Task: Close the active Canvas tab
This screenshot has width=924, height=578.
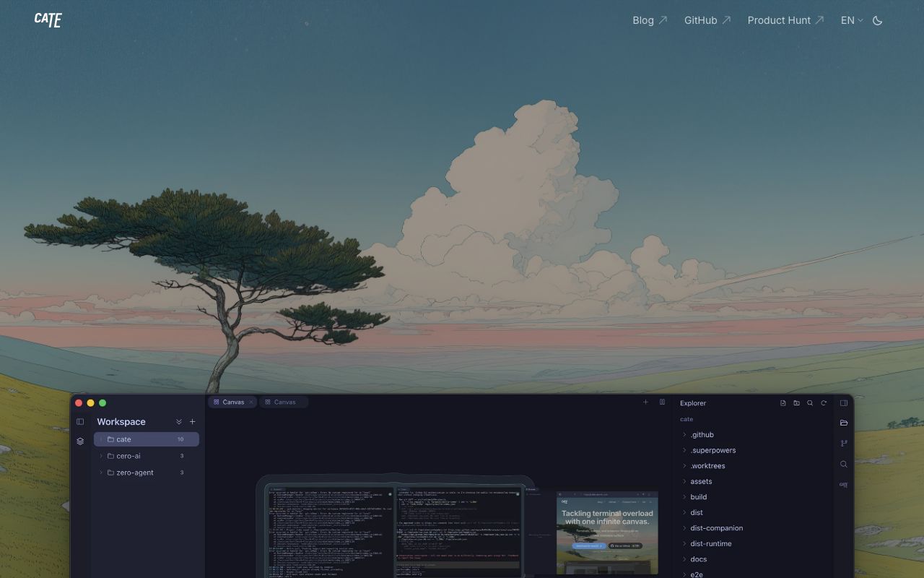Action: tap(251, 402)
